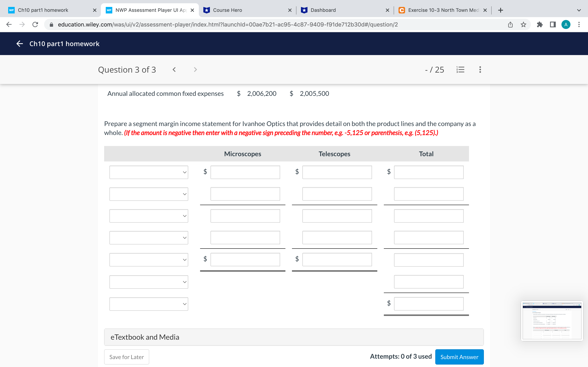Go to previous question chevron
The image size is (588, 367).
tap(174, 70)
